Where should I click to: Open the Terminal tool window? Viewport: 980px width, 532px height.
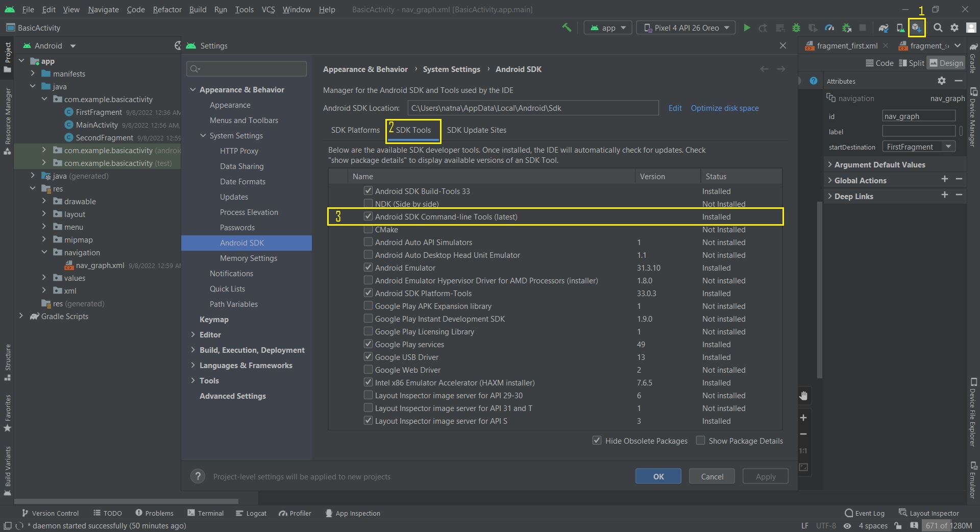click(x=205, y=513)
